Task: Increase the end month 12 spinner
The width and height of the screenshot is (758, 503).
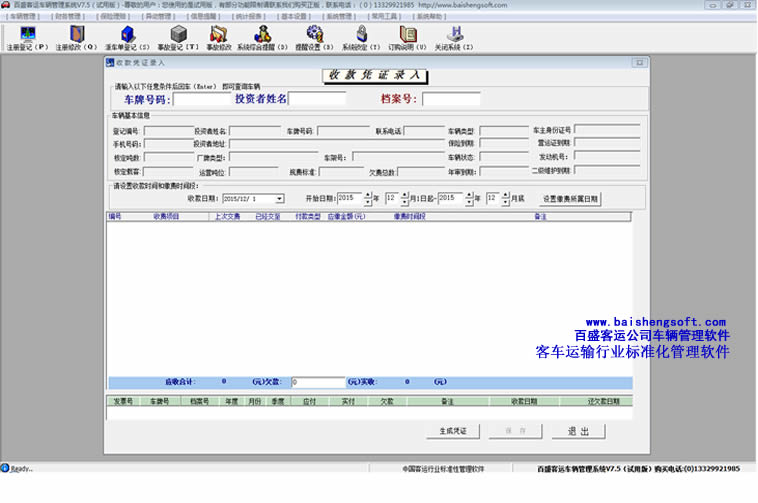Action: [506, 195]
